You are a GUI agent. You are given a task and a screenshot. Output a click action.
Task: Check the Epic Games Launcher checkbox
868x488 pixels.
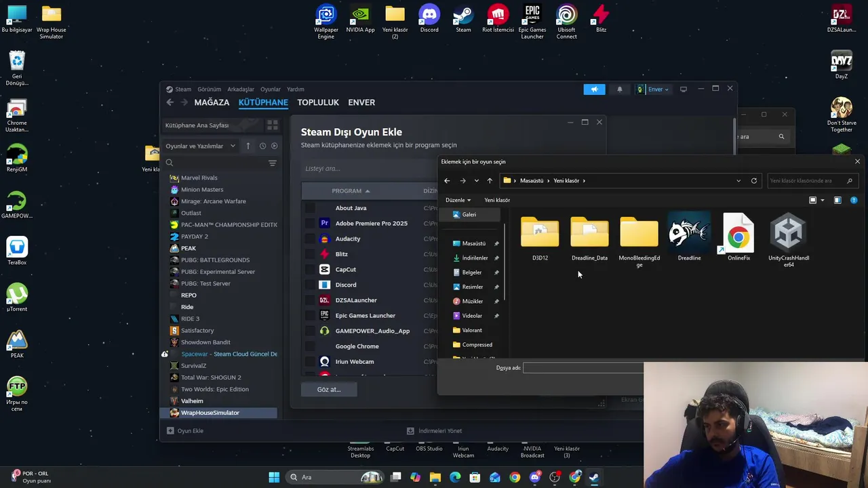coord(310,316)
